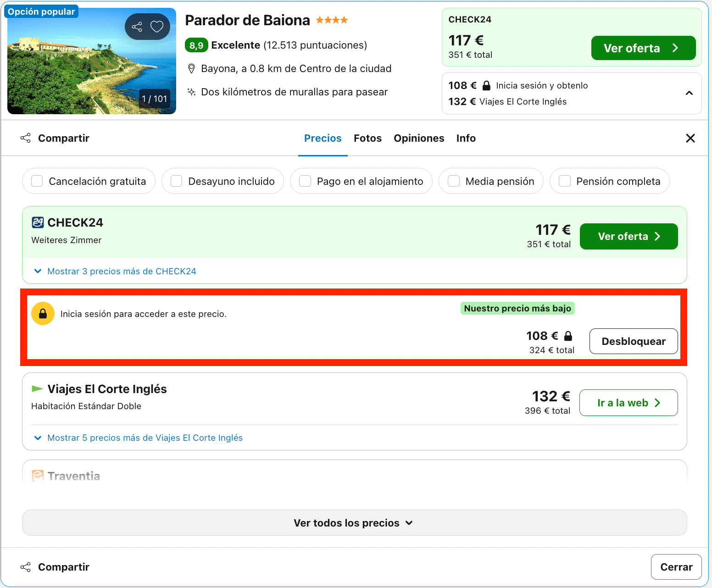712x588 pixels.
Task: Click the share icon on hotel photo
Action: (137, 27)
